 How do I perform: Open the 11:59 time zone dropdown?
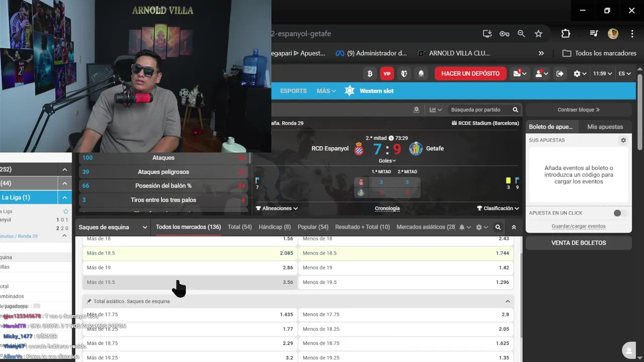point(602,73)
